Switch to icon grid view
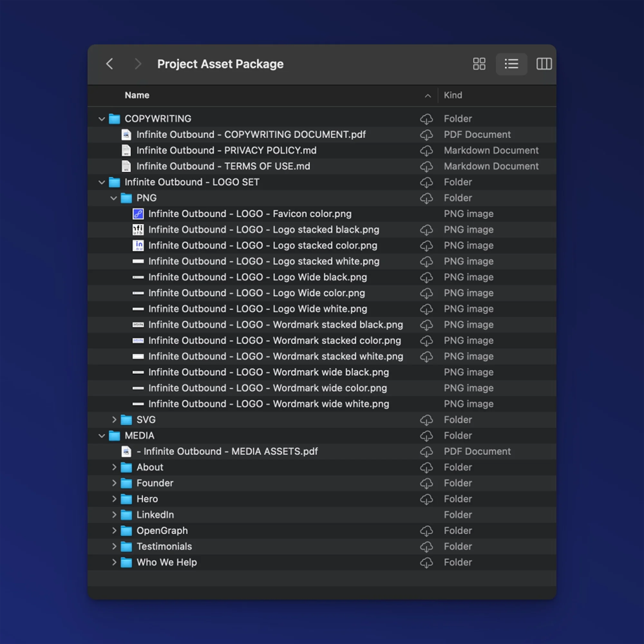This screenshot has width=644, height=644. [x=479, y=64]
